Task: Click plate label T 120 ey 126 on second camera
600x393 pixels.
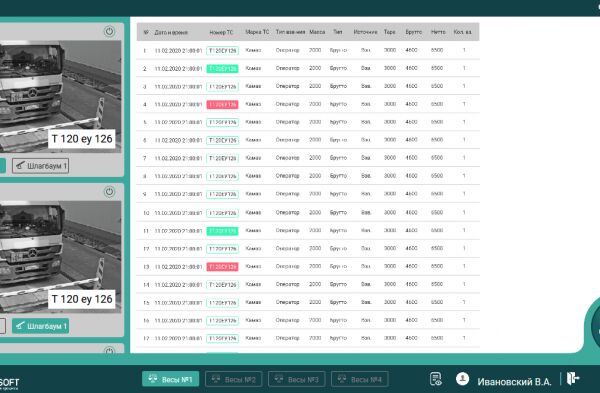Action: [82, 299]
